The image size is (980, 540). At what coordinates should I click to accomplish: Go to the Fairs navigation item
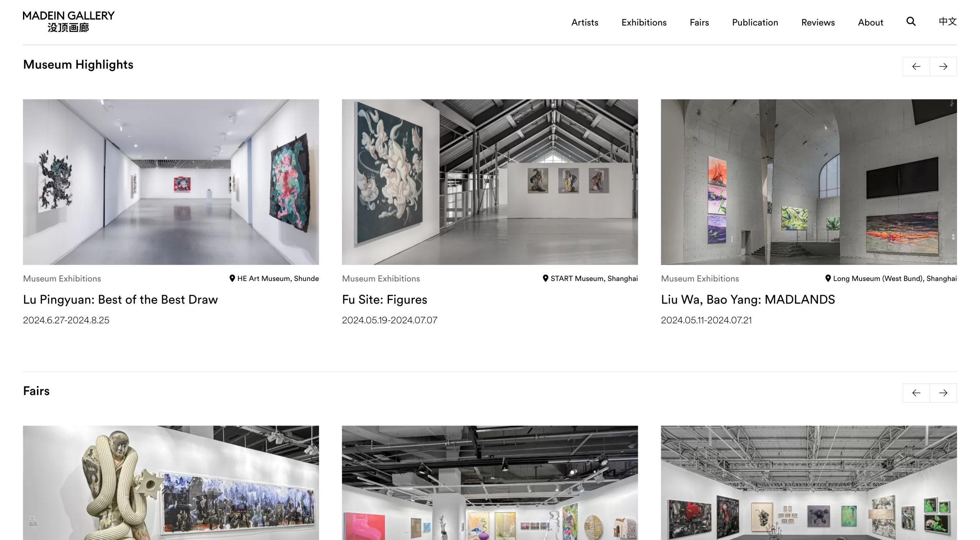[x=699, y=22]
